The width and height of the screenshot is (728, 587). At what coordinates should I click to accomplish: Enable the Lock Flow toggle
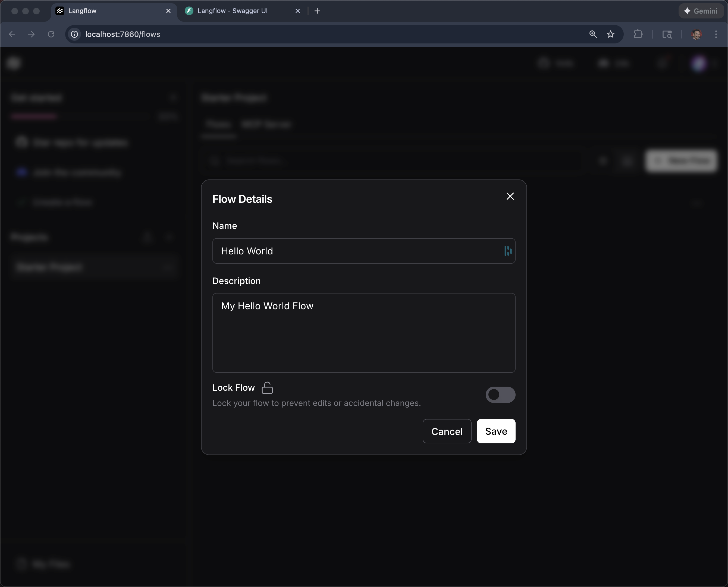click(x=501, y=395)
